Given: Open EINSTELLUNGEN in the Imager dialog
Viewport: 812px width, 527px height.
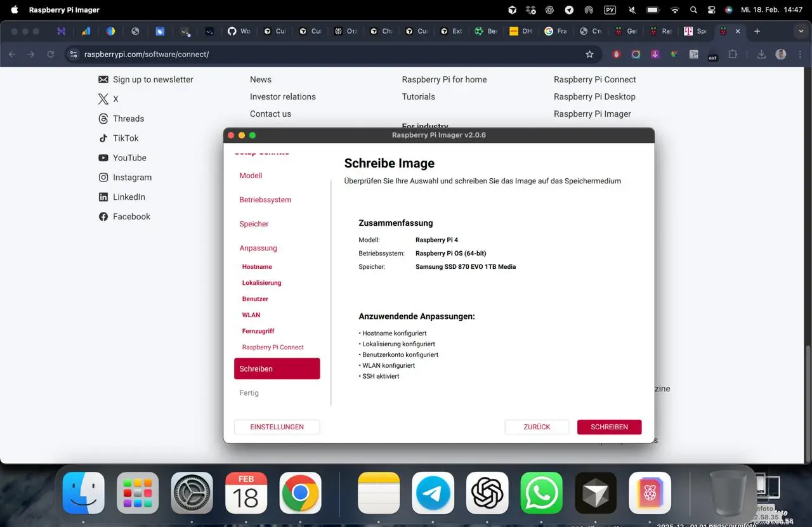Looking at the screenshot, I should tap(277, 427).
